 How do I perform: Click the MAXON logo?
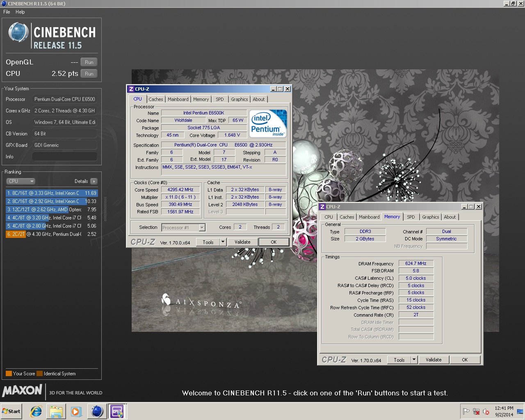click(x=22, y=390)
